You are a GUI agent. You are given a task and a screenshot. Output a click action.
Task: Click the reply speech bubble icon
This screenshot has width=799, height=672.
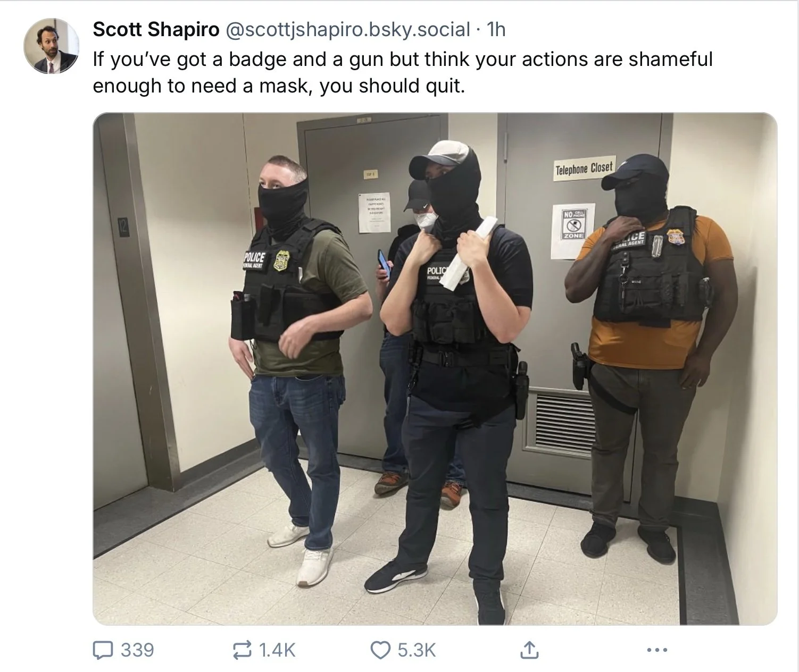coord(103,650)
